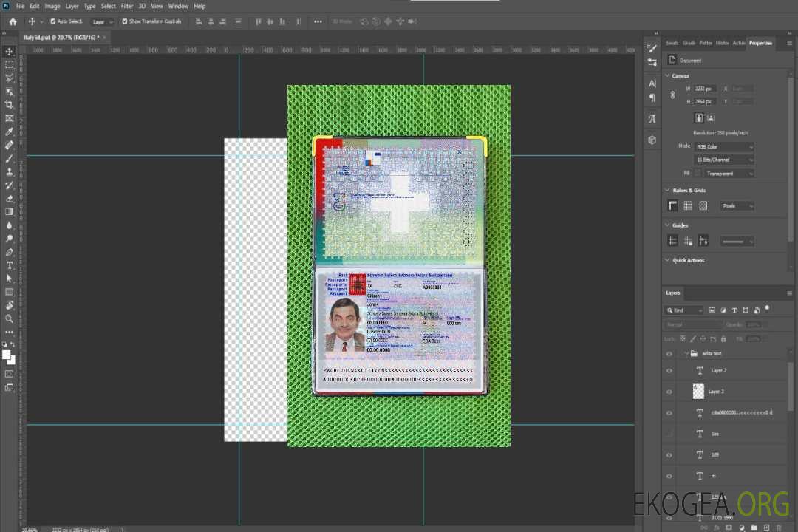The image size is (798, 532).
Task: Open the Auto-Select Layer dropdown
Action: pos(102,21)
